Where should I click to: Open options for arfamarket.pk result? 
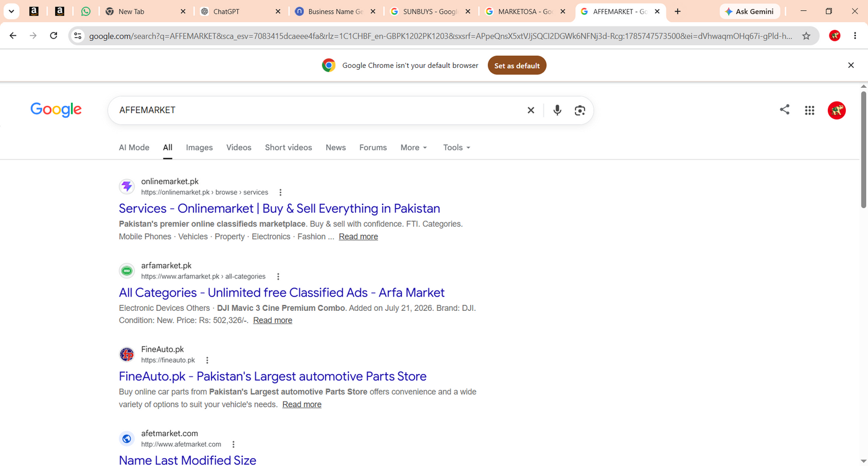[x=278, y=277]
